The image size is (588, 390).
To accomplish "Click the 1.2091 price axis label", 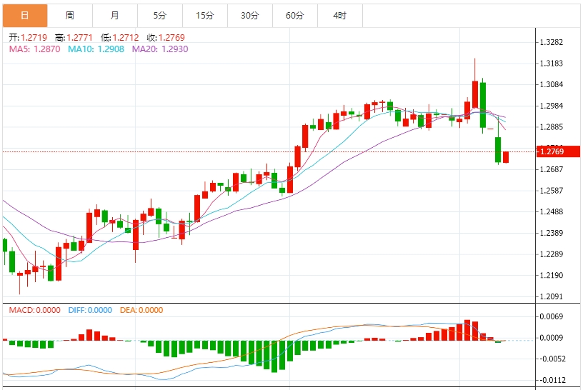I will (x=552, y=296).
